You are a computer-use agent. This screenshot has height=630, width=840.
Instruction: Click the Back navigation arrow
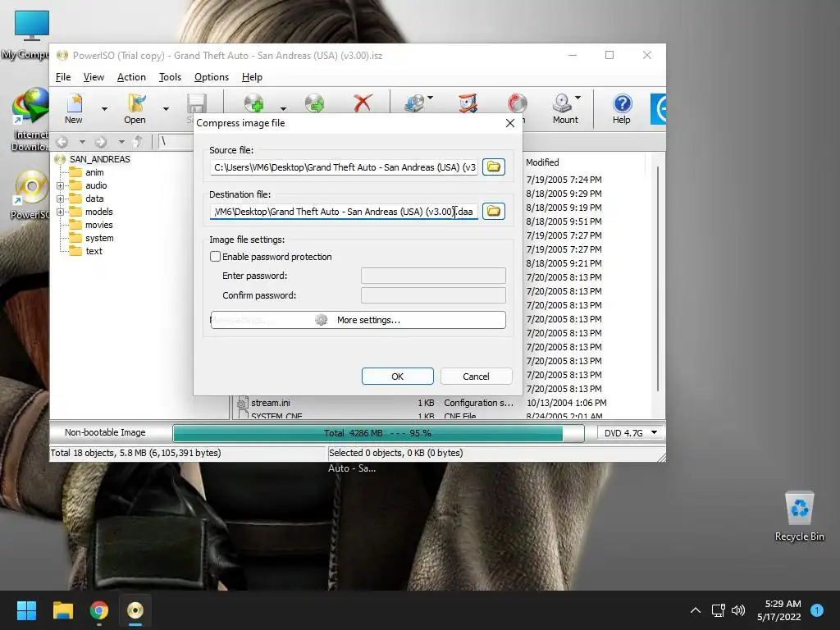tap(62, 142)
